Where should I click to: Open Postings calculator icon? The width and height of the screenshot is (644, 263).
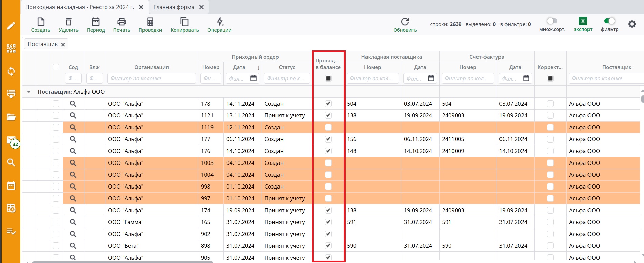pyautogui.click(x=150, y=22)
